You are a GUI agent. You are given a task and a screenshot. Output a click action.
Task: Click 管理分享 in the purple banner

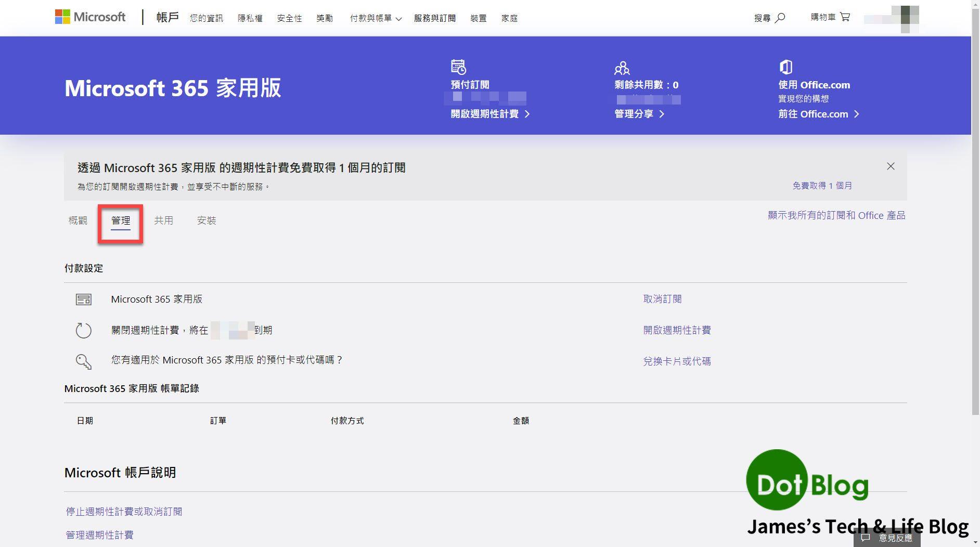[634, 114]
